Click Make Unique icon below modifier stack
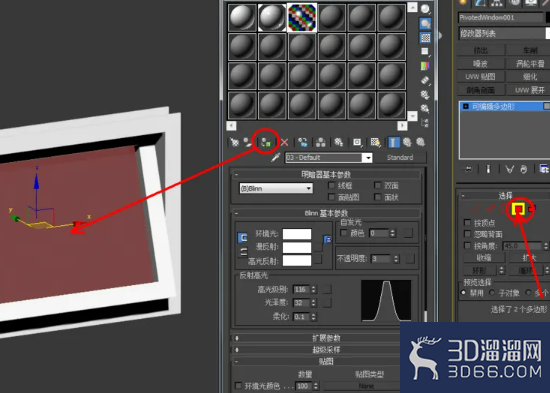 click(x=509, y=169)
